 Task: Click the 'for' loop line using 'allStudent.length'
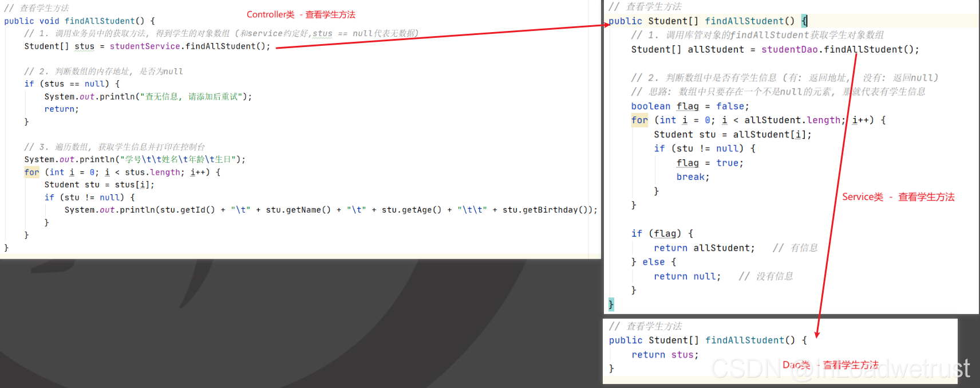(x=758, y=120)
